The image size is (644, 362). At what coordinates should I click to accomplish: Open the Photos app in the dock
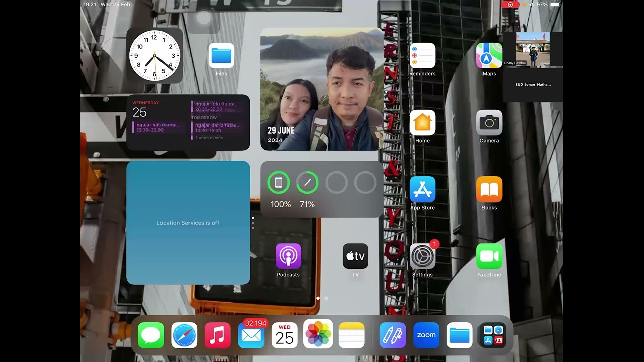[318, 334]
